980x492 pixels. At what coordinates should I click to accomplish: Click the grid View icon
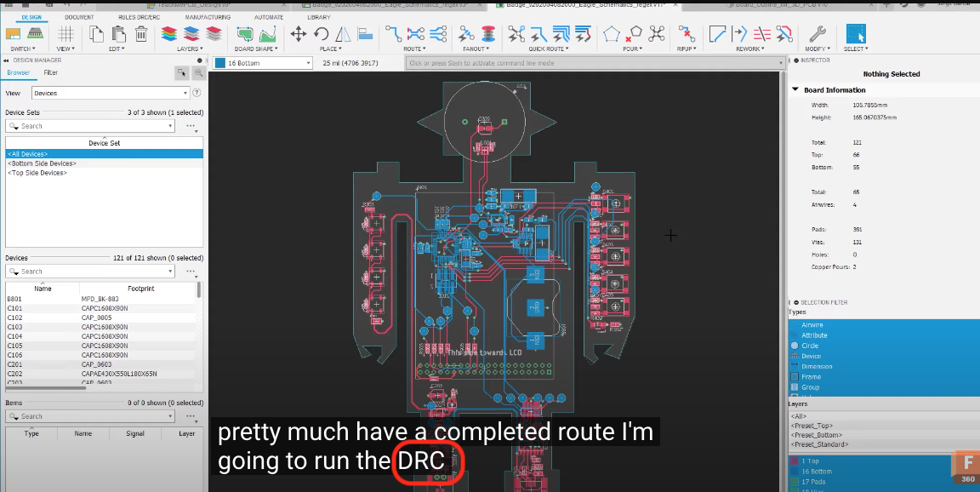pos(66,34)
